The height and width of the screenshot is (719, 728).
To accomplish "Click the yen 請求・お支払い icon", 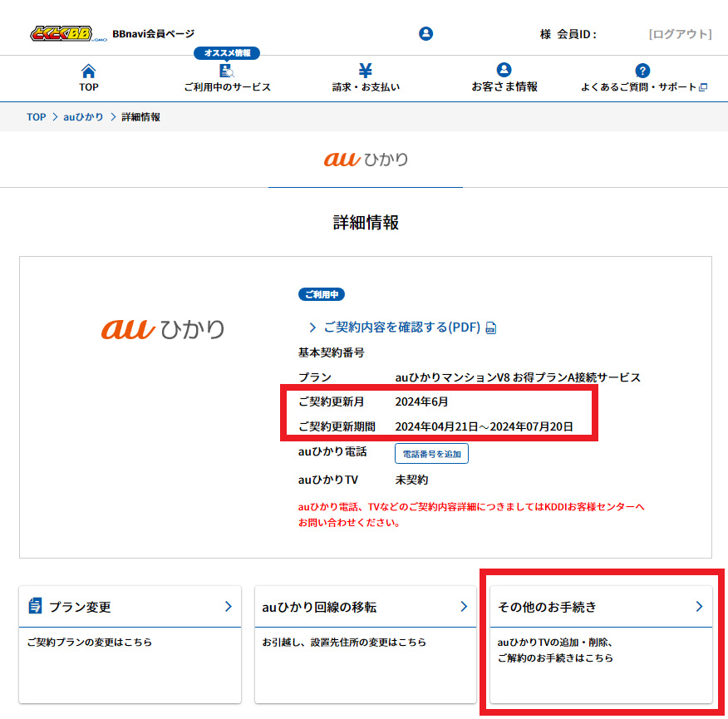I will [366, 71].
